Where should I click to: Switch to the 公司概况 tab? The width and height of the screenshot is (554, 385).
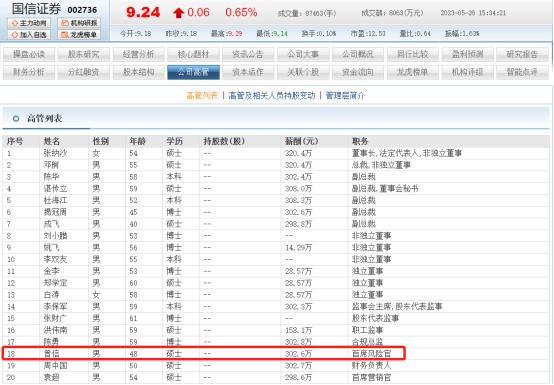point(358,54)
